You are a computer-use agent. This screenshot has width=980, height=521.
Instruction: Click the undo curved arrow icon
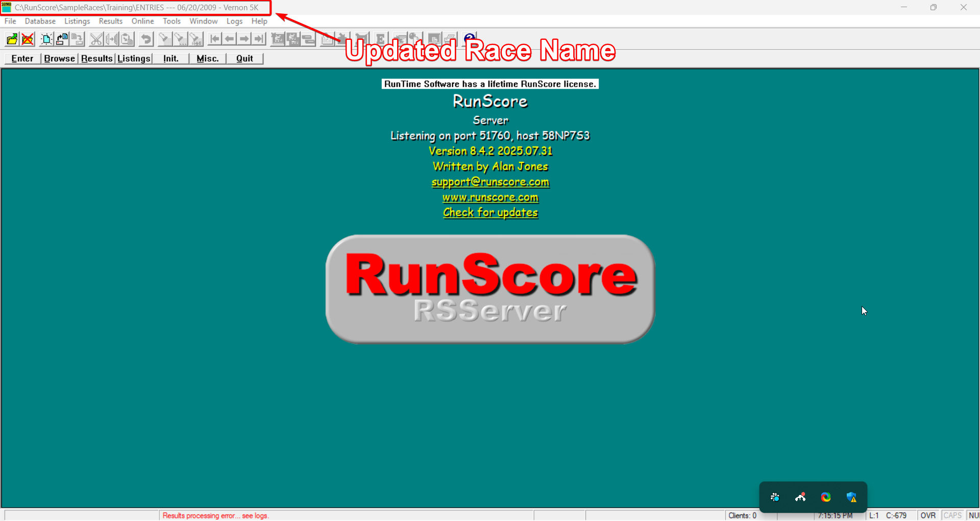pos(146,39)
